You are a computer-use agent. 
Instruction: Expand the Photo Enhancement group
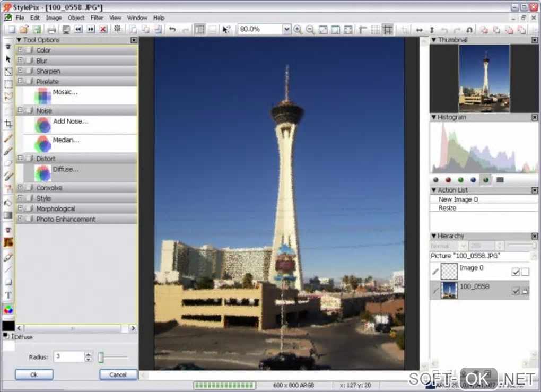pyautogui.click(x=20, y=219)
